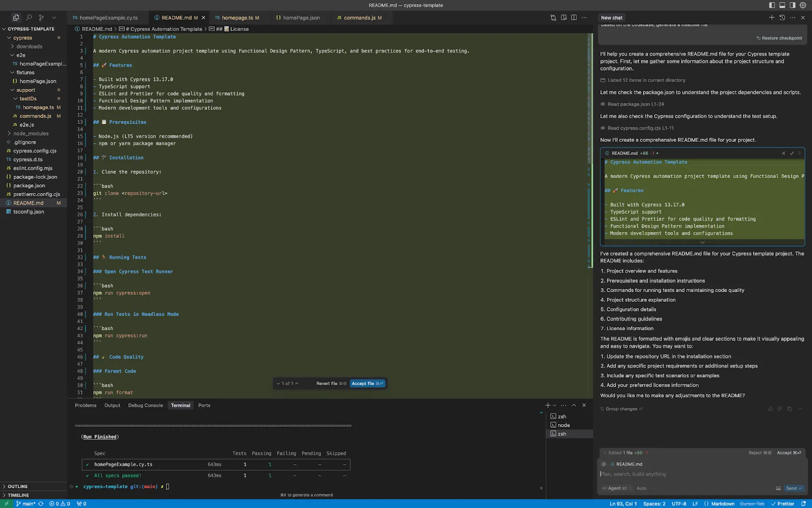Viewport: 812px width, 508px height.
Task: Open the Debug Console tab
Action: tap(145, 405)
